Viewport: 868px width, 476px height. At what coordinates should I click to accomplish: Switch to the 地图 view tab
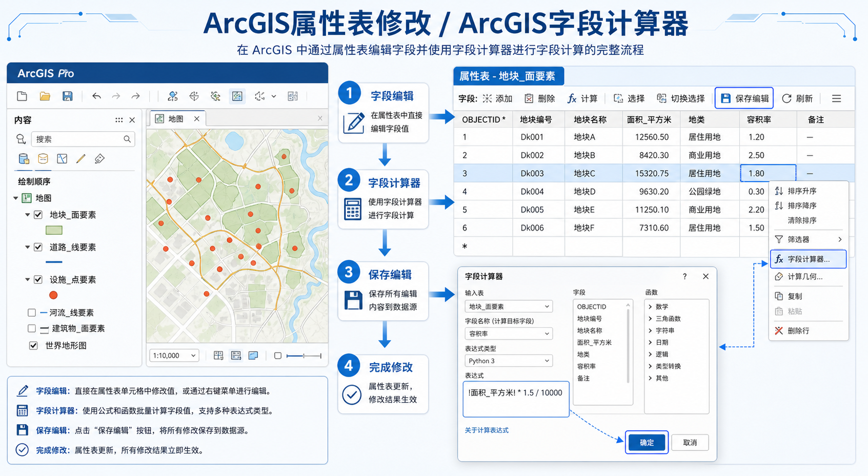(x=177, y=119)
